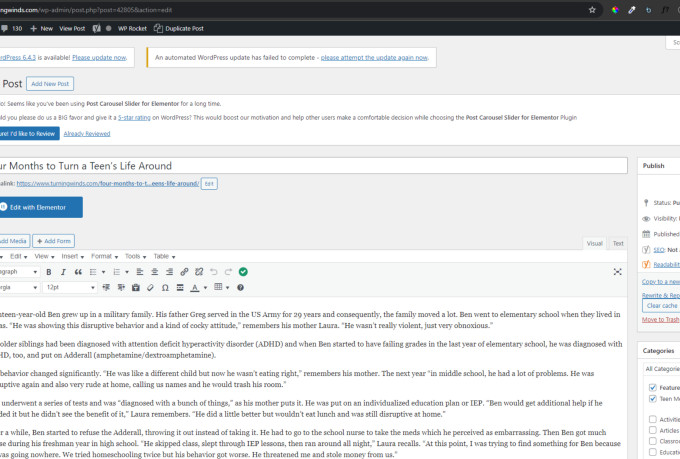Click Edit permalink button
This screenshot has height=459, width=680.
pos(209,184)
